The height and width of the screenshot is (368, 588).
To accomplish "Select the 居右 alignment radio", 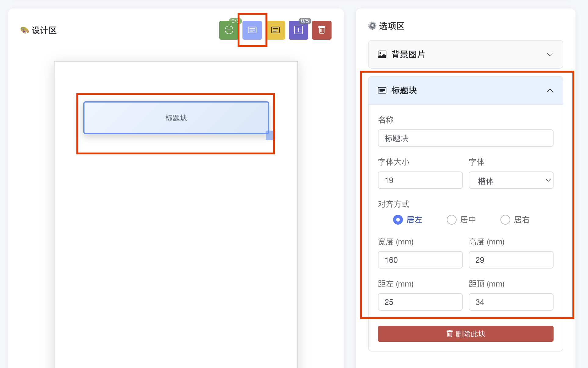I will click(x=505, y=220).
